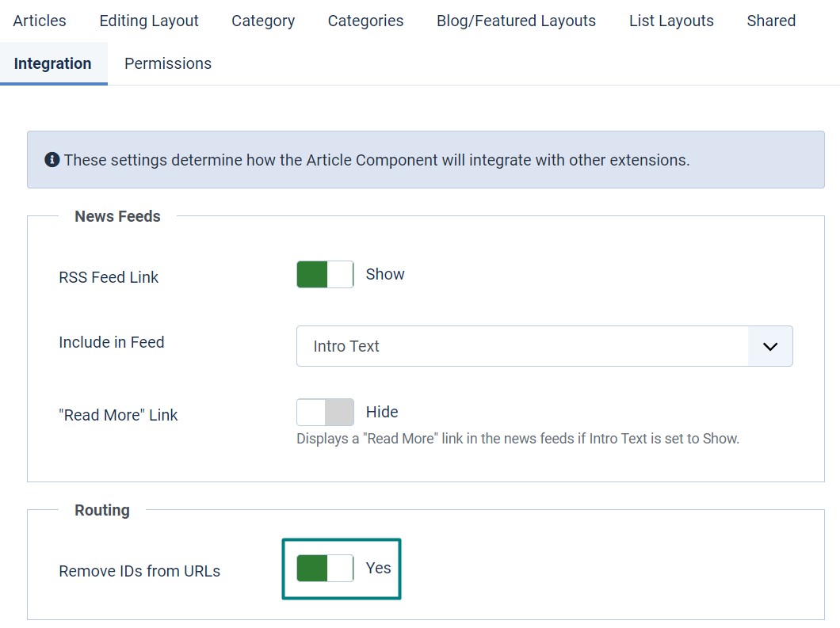
Task: Click the Remove IDs from URLs label
Action: [x=139, y=571]
